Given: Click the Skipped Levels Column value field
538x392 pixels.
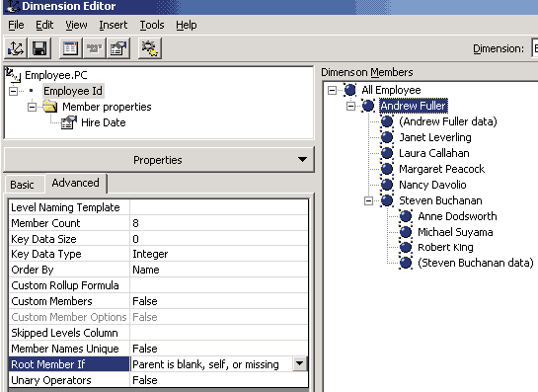Looking at the screenshot, I should (218, 333).
